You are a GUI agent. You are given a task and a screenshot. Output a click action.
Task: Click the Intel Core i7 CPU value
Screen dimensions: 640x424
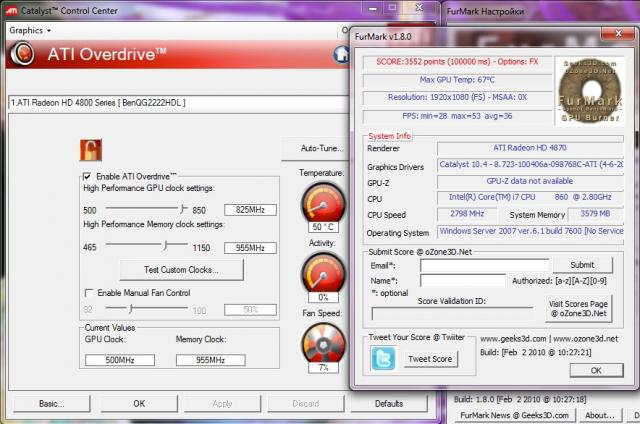[530, 197]
